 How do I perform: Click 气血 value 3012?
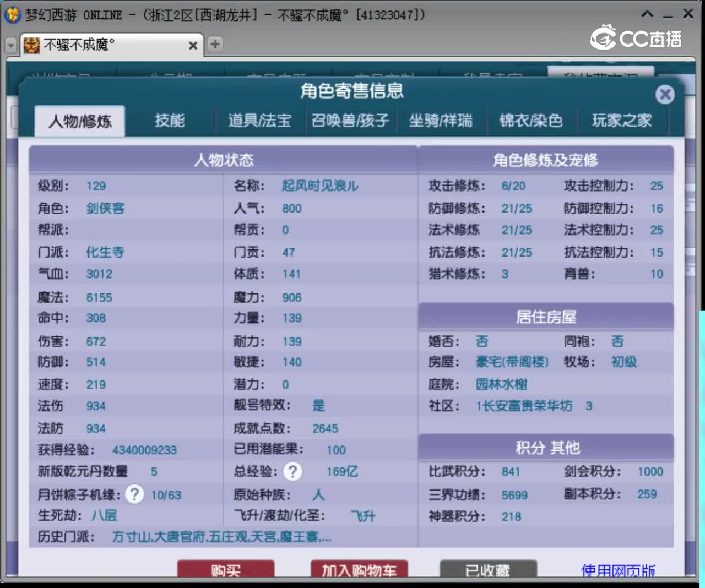[99, 274]
